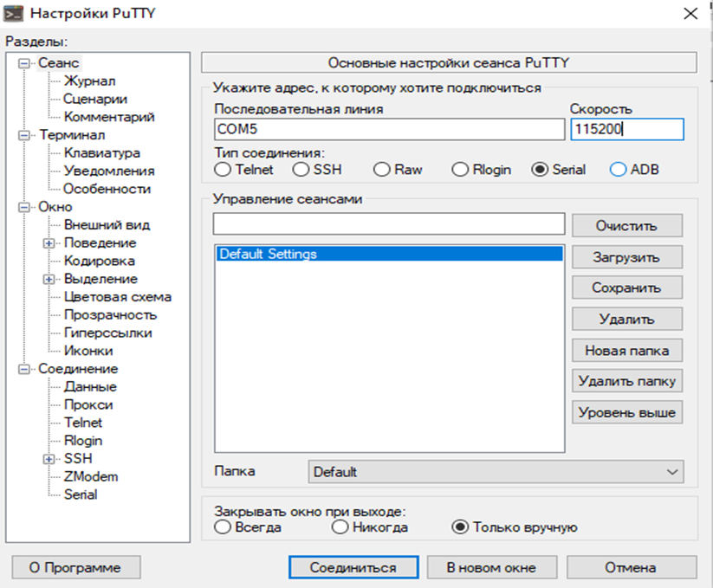Click the Удалить папку button
Image resolution: width=713 pixels, height=588 pixels.
tap(627, 381)
